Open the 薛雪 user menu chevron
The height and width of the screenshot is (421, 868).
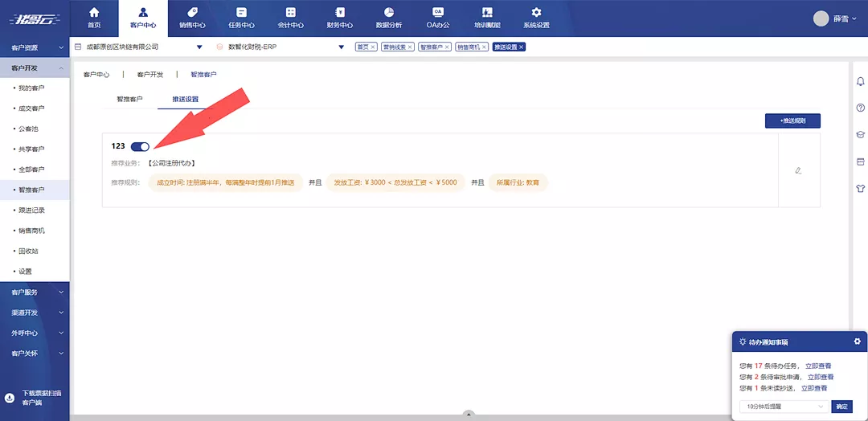pyautogui.click(x=854, y=18)
